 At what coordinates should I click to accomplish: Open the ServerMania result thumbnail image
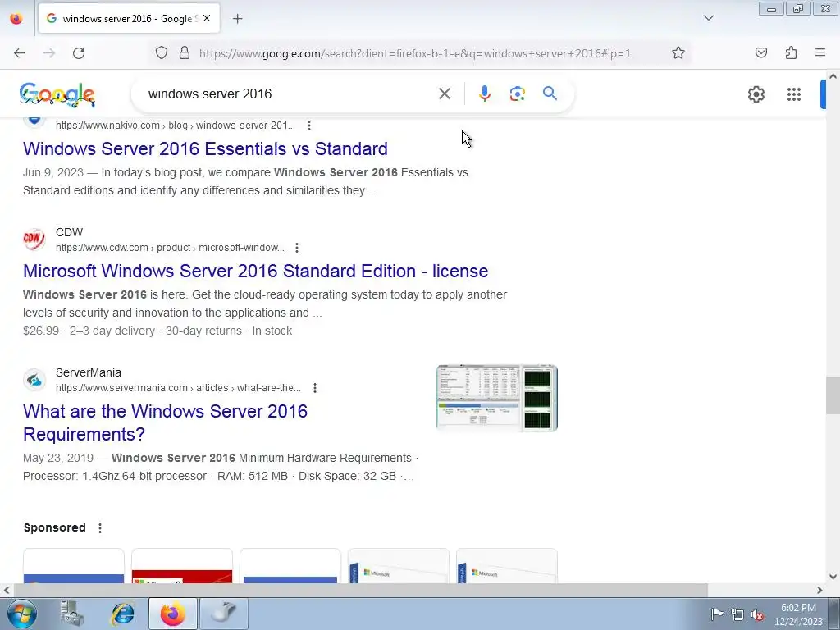click(x=497, y=398)
